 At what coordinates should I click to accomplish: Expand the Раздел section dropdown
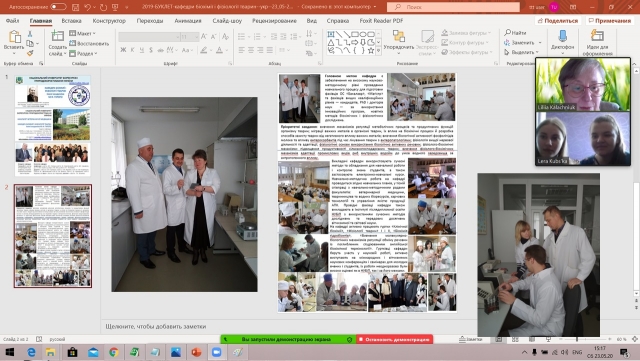tap(83, 53)
